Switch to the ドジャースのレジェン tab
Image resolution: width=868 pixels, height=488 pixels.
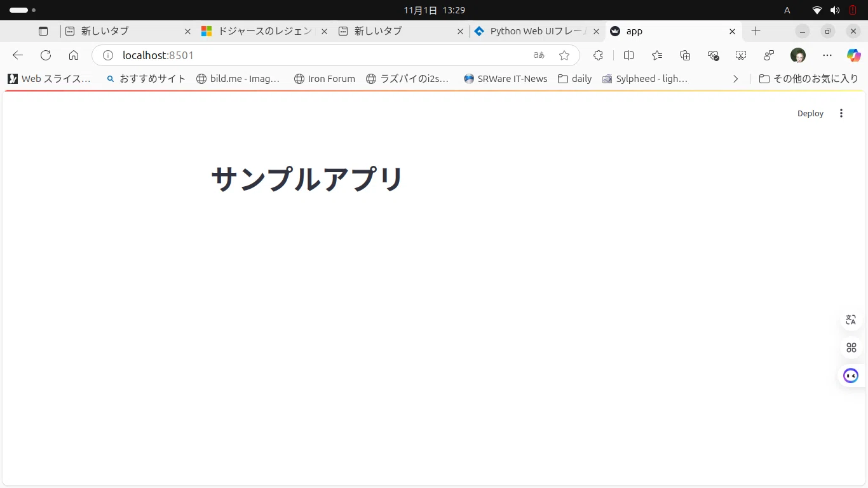265,31
